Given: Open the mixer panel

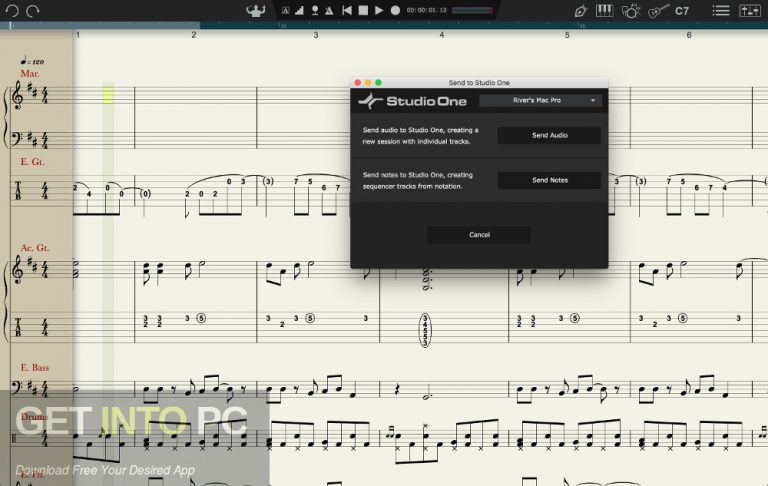Looking at the screenshot, I should point(750,10).
